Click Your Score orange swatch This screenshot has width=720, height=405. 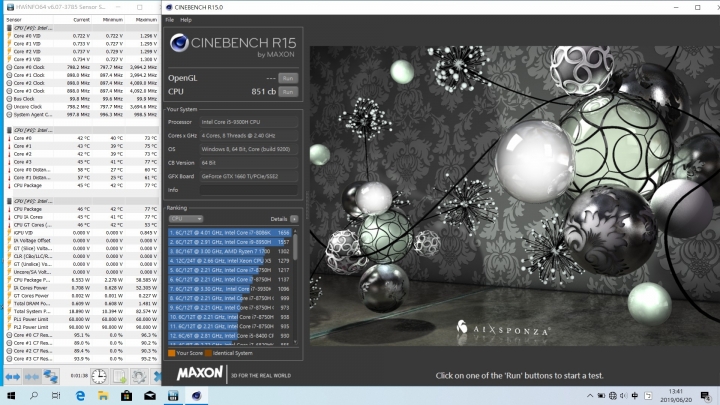[x=172, y=353]
